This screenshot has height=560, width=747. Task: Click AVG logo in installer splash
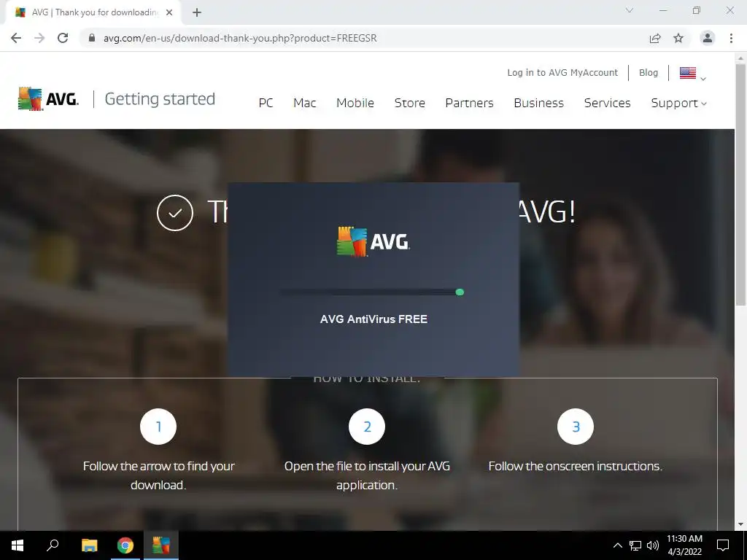(x=373, y=241)
